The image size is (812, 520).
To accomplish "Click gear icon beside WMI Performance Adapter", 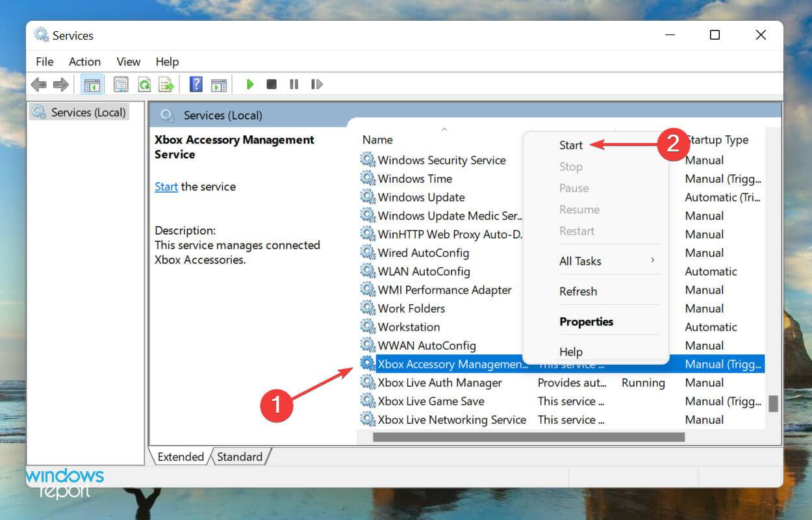I will click(x=368, y=290).
